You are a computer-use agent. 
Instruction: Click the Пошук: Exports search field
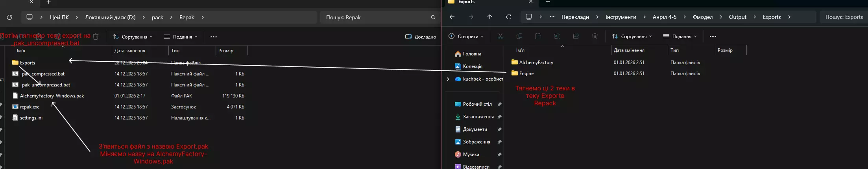click(x=844, y=17)
